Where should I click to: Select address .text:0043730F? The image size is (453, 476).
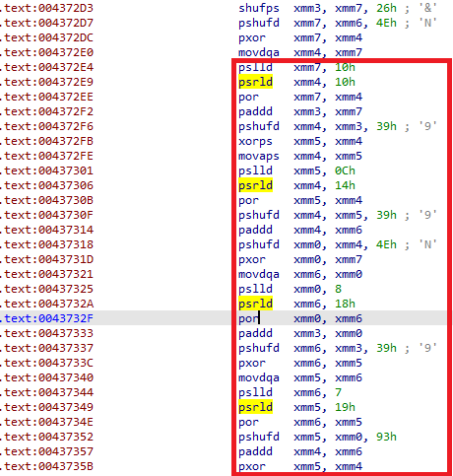coord(46,215)
